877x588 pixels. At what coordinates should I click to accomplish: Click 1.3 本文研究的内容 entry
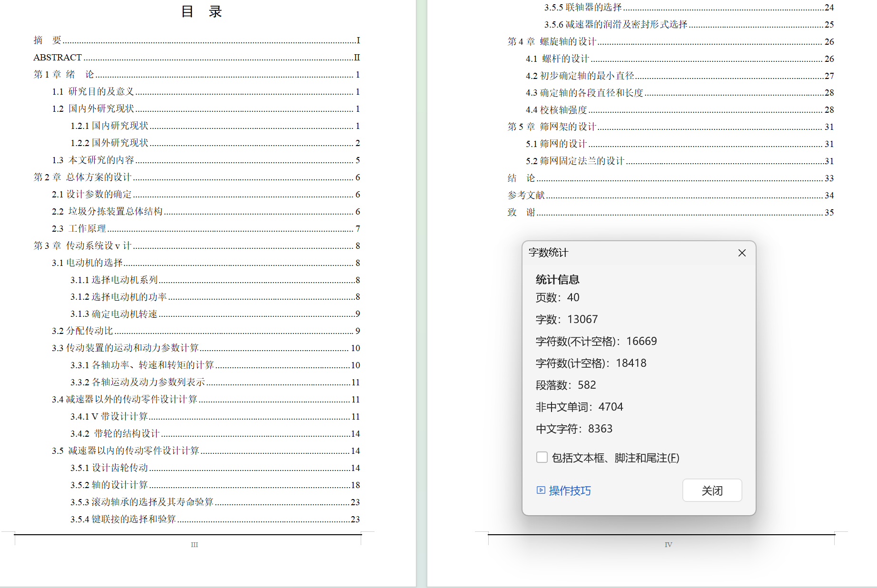pos(206,160)
